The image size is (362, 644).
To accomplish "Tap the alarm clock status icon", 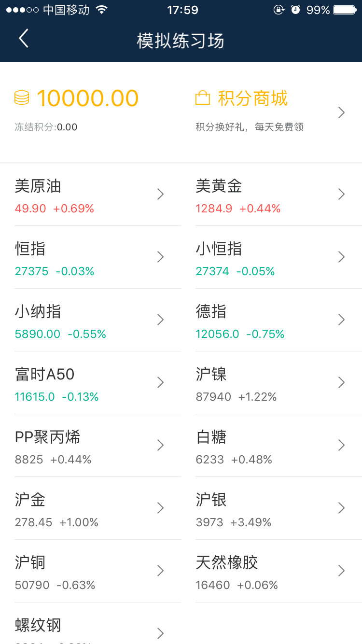I will click(x=295, y=10).
